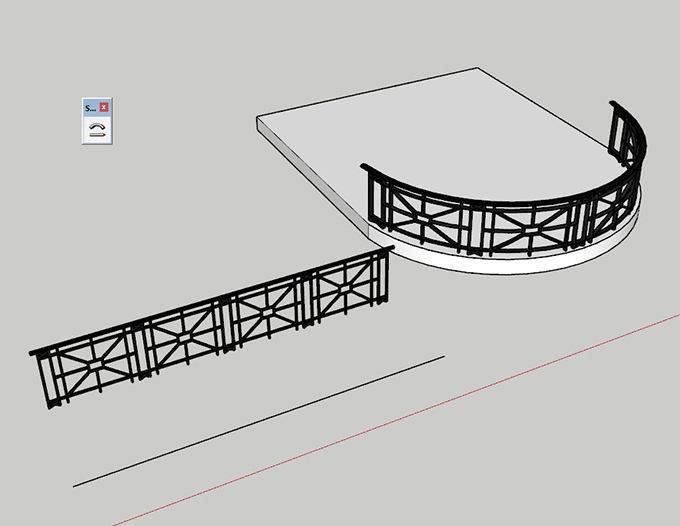Click the platform's back top corner
Viewport: 680px width, 526px height.
click(x=478, y=68)
